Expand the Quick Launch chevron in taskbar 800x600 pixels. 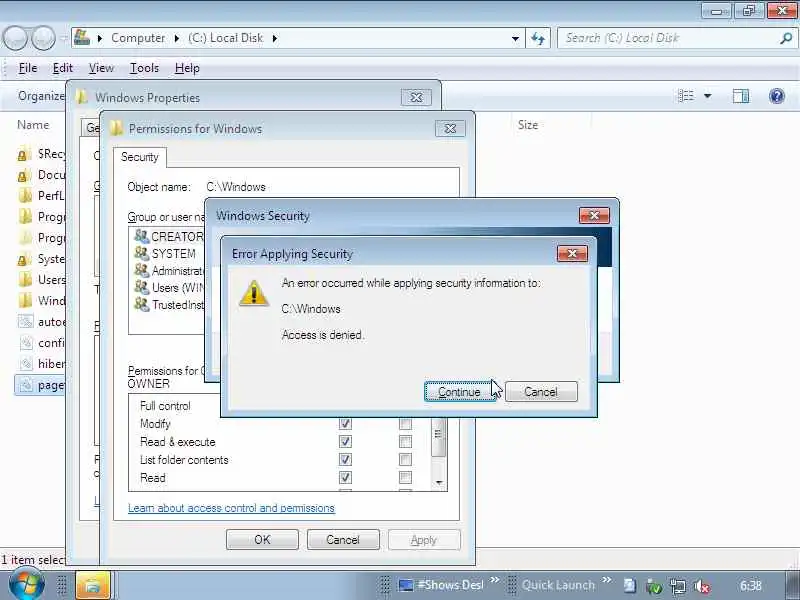click(x=606, y=580)
